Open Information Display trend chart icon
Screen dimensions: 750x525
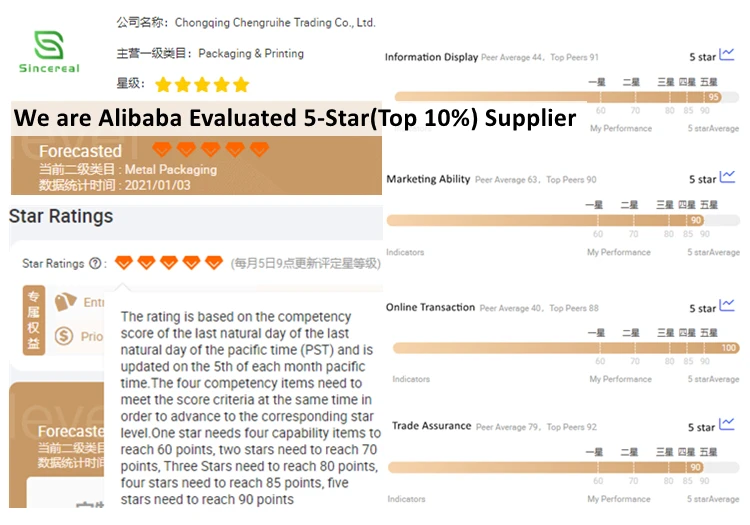[x=727, y=55]
